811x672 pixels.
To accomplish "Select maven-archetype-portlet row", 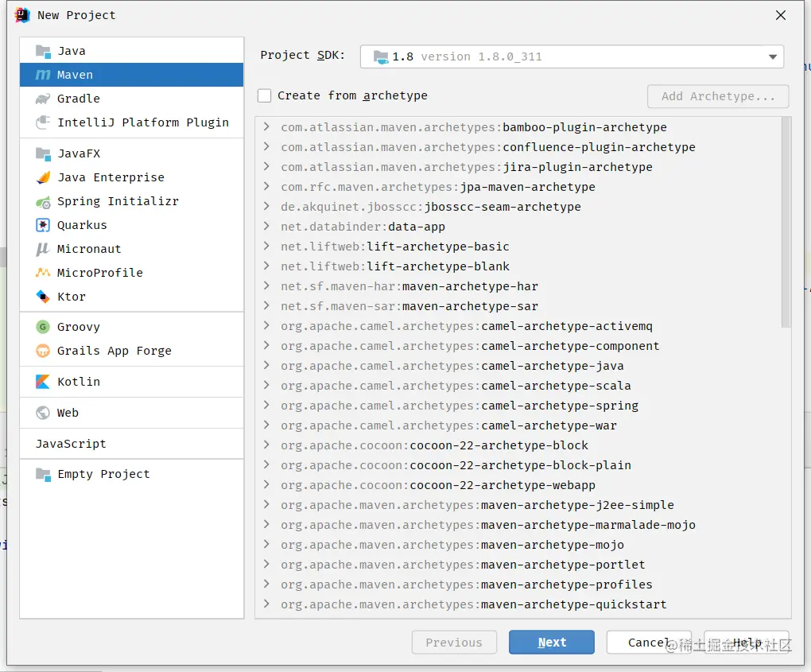I will (x=518, y=565).
